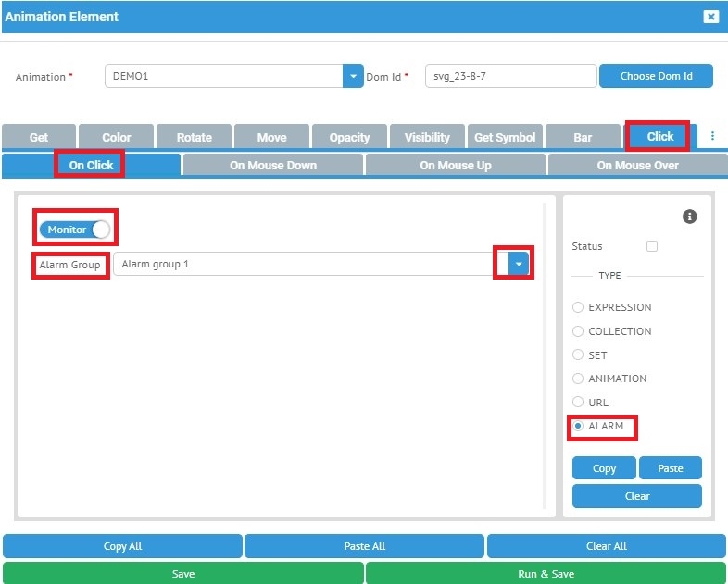Switch to the Rotate tab
728x584 pixels.
[195, 137]
